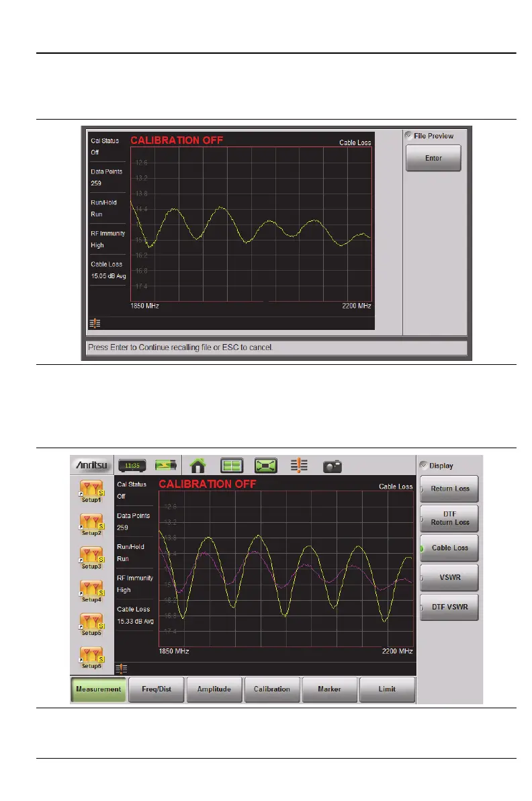
Task: Open the Freq/Dist main menu
Action: pos(157,689)
